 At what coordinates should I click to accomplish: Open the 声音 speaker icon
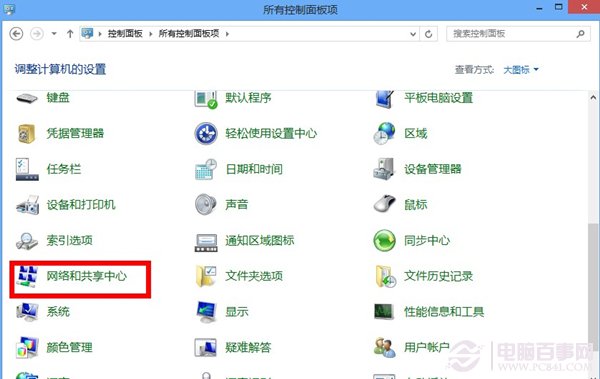tap(206, 205)
